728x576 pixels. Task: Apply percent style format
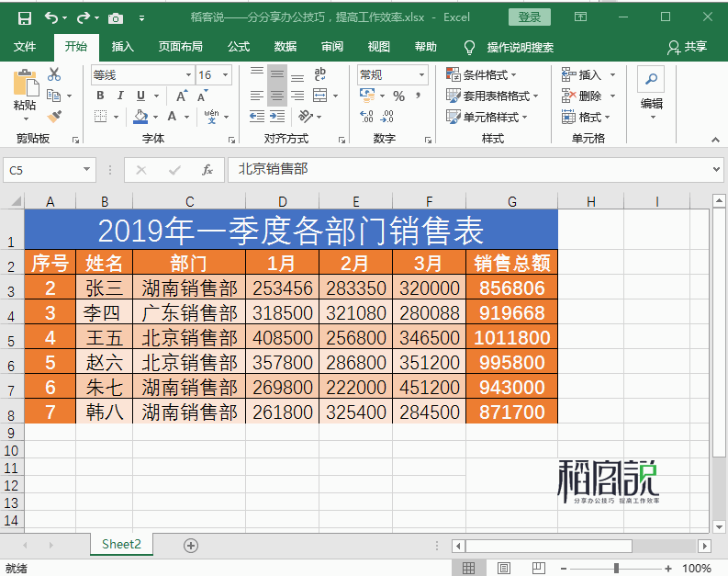398,96
